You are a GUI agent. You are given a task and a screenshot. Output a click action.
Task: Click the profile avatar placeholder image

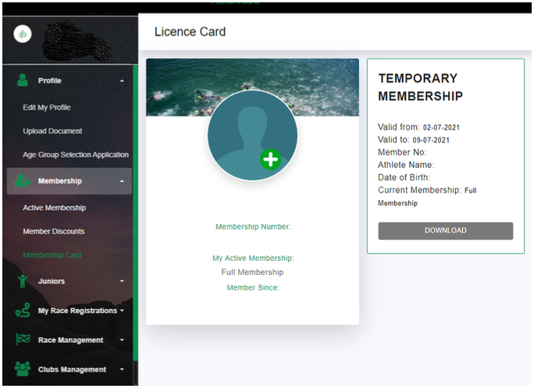point(251,133)
